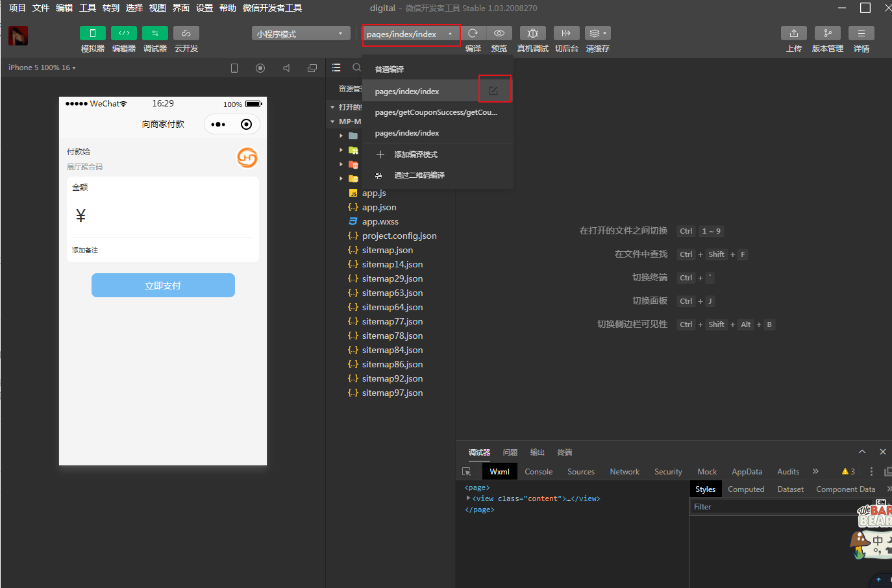The height and width of the screenshot is (588, 892).
Task: Open version management
Action: pyautogui.click(x=828, y=33)
